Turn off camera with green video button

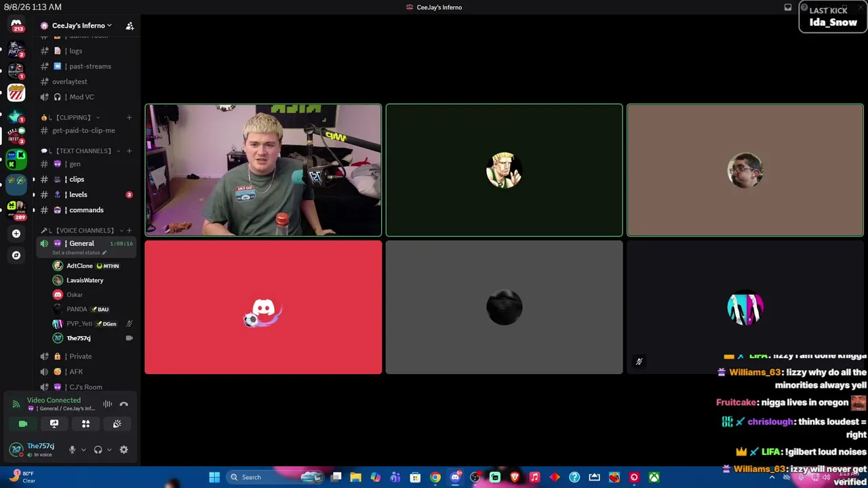pyautogui.click(x=23, y=424)
